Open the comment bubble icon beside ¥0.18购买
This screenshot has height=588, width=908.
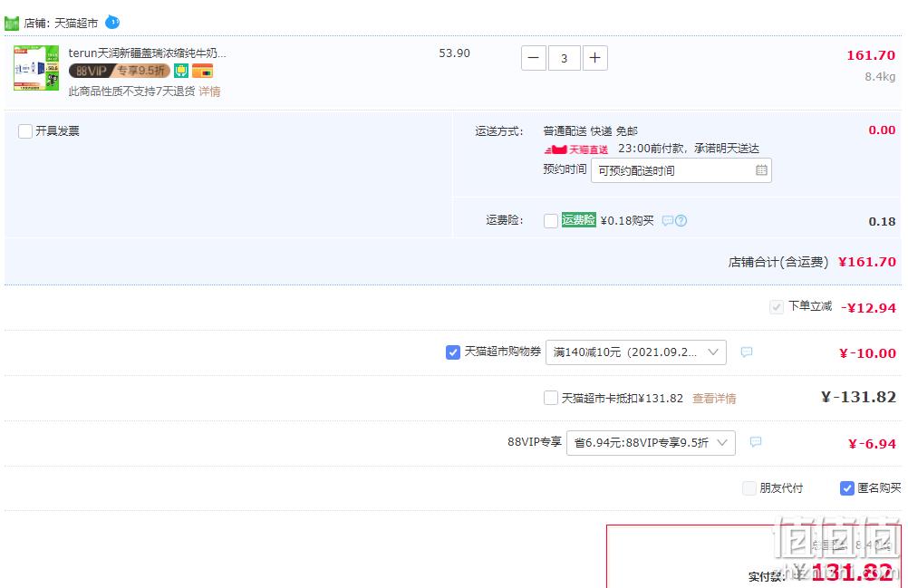click(x=668, y=220)
